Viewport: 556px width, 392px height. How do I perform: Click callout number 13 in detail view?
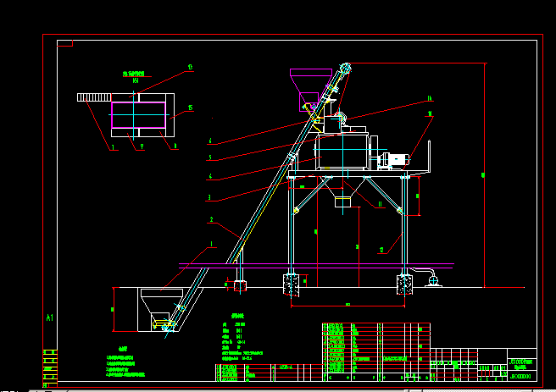tap(190, 67)
